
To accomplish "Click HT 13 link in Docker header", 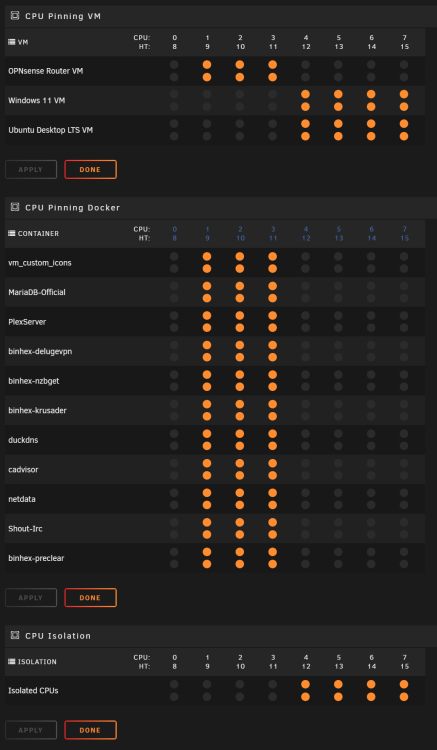I will click(339, 238).
